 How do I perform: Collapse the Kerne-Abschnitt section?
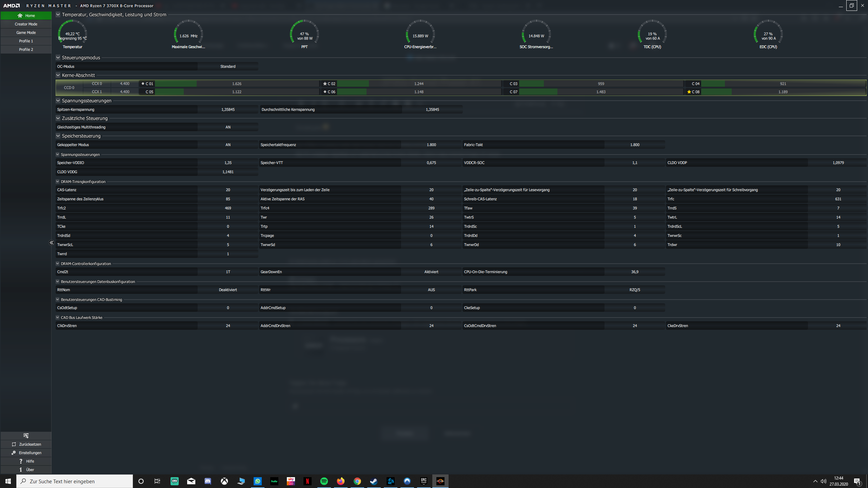[58, 75]
